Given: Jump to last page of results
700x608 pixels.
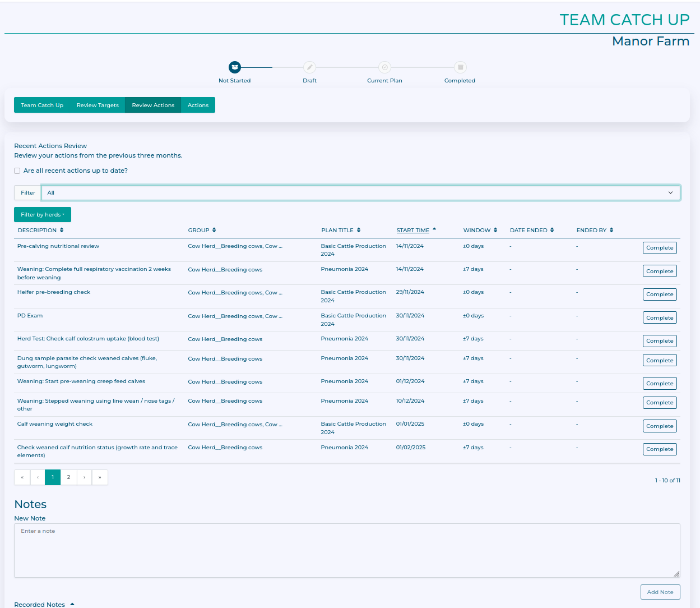Looking at the screenshot, I should [x=100, y=477].
